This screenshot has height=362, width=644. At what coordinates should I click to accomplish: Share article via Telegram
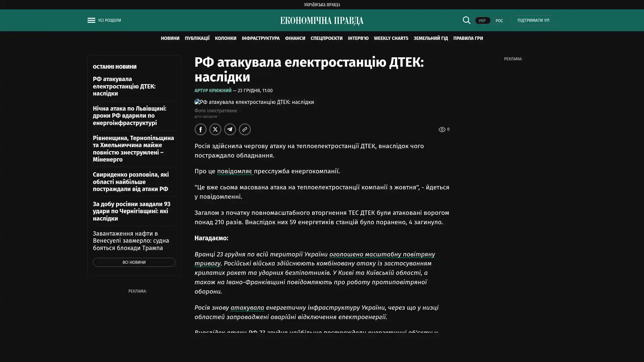click(230, 129)
